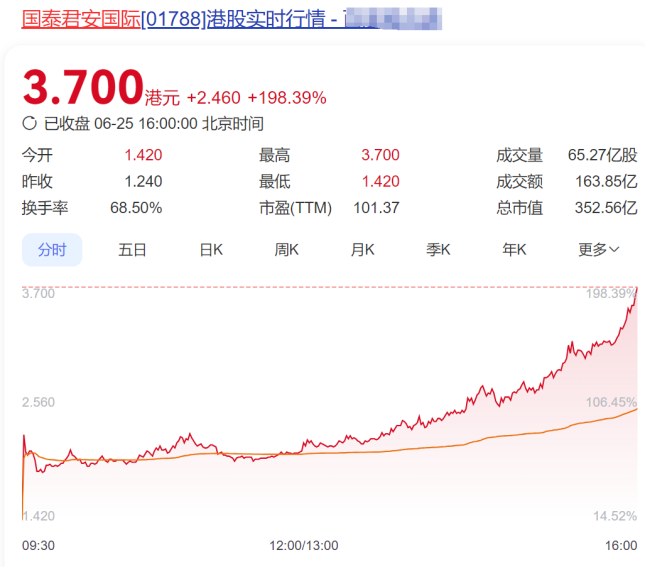Click the 成交量 value 65.27亿股
Screen dimensions: 646x567
click(x=602, y=155)
